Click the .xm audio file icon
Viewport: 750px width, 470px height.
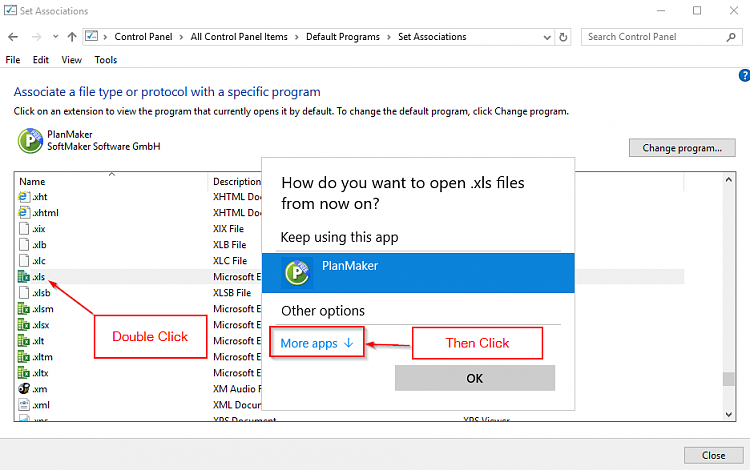point(24,389)
